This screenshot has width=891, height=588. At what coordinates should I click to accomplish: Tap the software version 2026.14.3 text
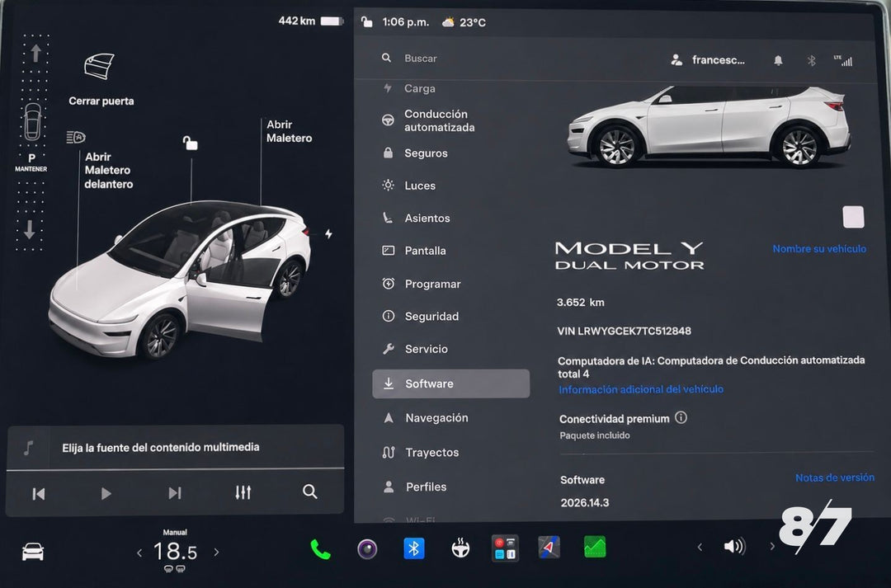[585, 503]
